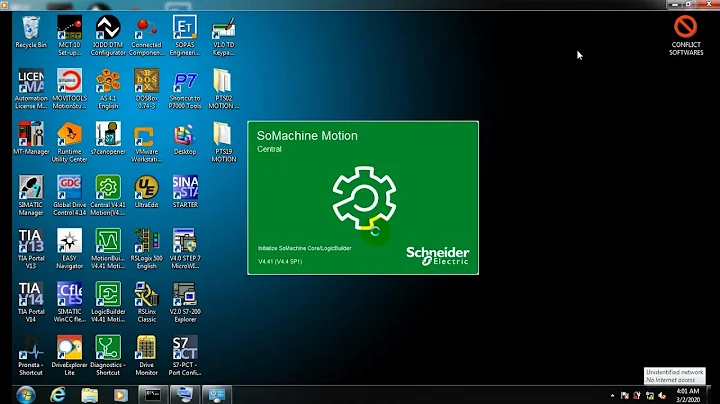
Task: Launch Internet Explorer from taskbar
Action: click(x=58, y=395)
